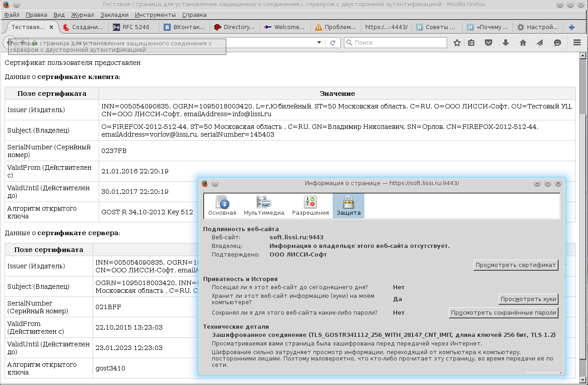
Task: Click Просмотреть сохранённые пароли button
Action: coord(503,313)
